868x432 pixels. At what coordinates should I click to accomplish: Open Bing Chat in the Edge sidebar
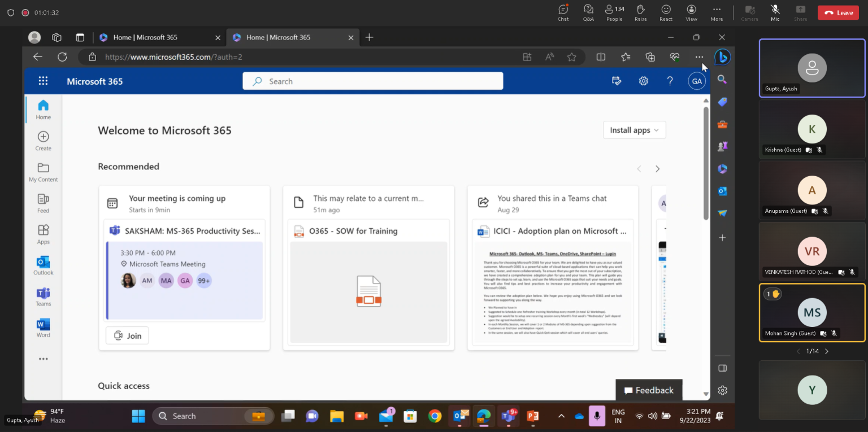click(722, 56)
